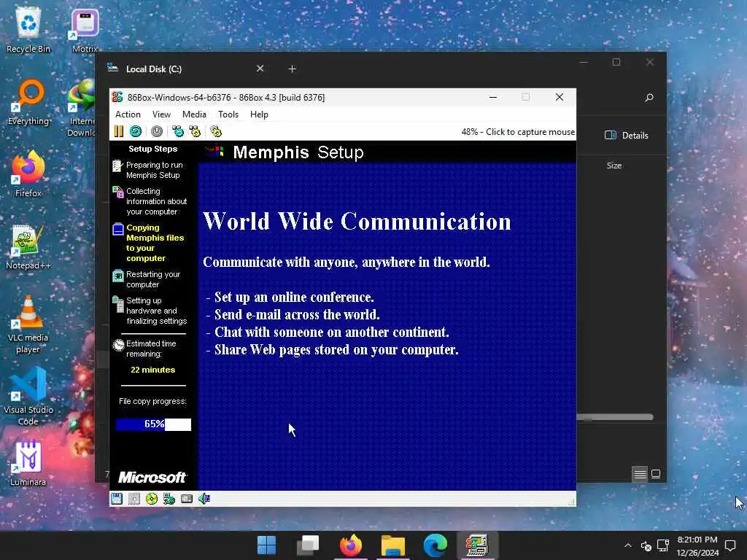Image resolution: width=747 pixels, height=560 pixels.
Task: Open the Help menu in 86Box
Action: coord(259,114)
